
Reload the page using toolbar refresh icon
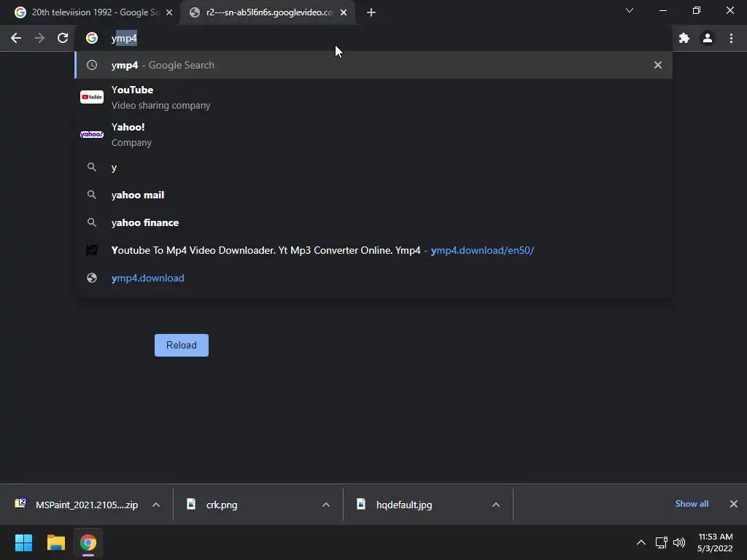pyautogui.click(x=63, y=38)
